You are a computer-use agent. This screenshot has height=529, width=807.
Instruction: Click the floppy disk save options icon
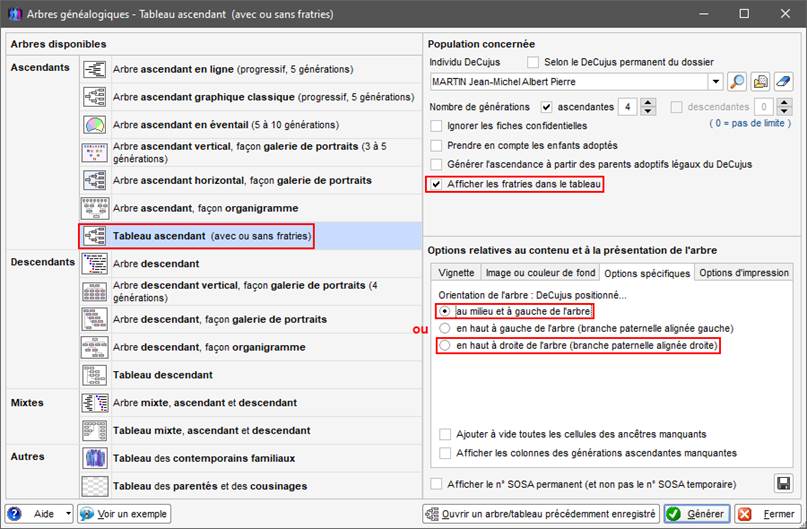[783, 484]
